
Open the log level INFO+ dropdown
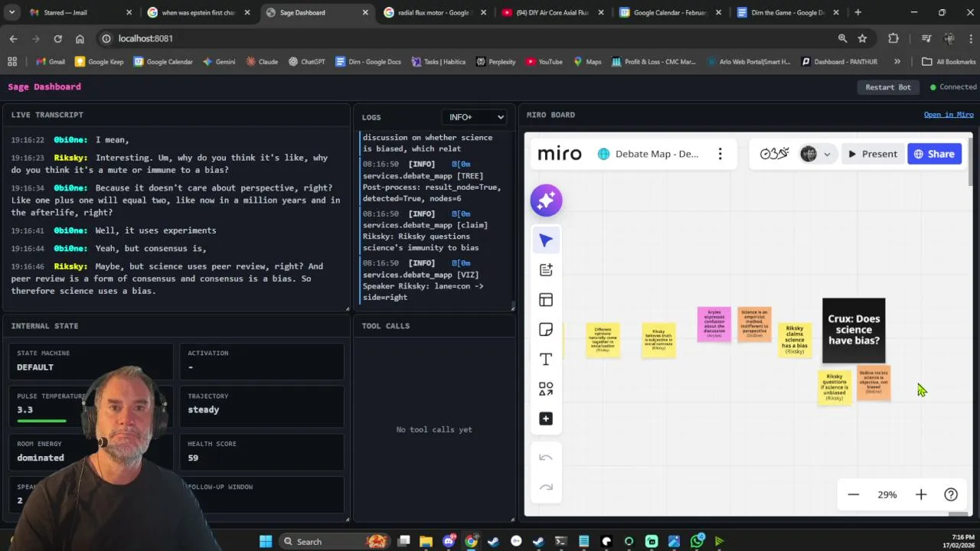474,117
